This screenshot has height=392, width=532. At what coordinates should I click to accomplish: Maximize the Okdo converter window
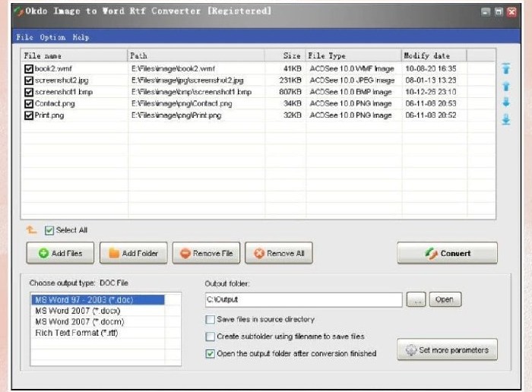[499, 12]
